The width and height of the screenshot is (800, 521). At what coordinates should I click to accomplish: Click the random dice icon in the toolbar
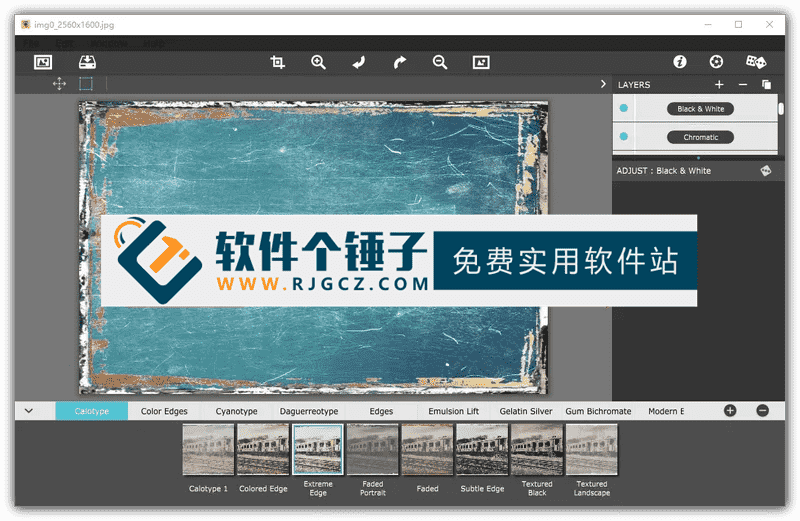click(756, 62)
